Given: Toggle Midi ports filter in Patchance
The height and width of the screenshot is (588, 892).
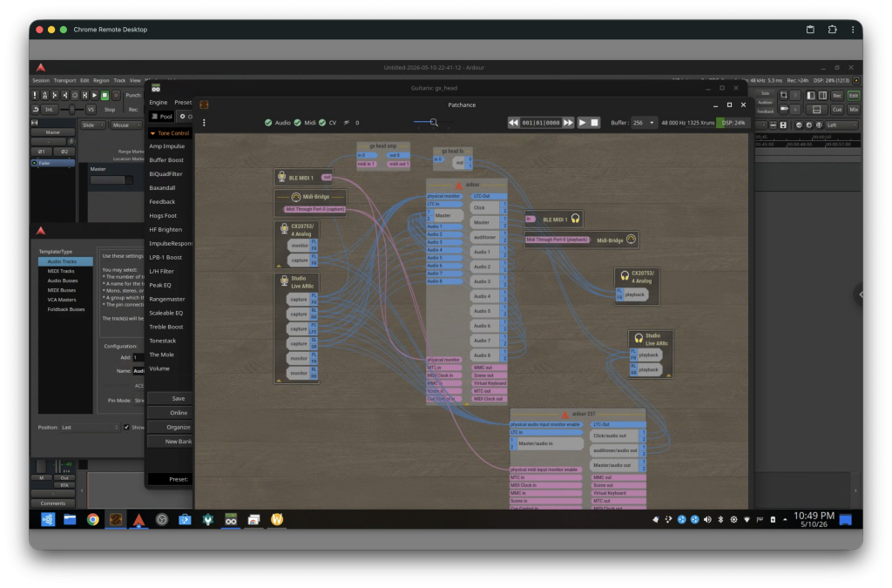Looking at the screenshot, I should 305,122.
